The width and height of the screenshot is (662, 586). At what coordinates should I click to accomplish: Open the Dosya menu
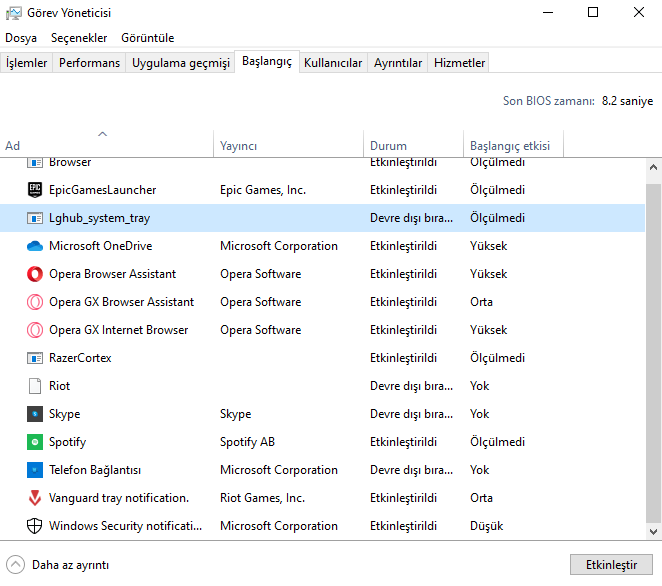click(21, 38)
